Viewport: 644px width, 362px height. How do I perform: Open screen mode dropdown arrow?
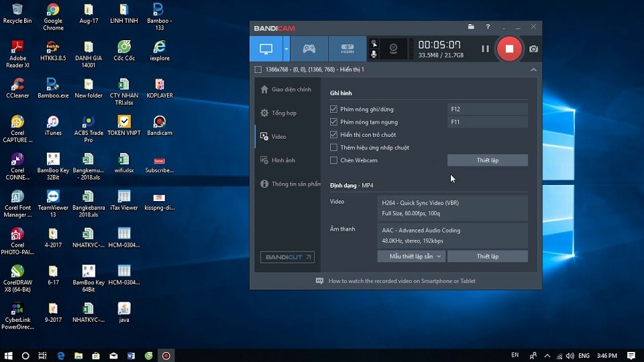pyautogui.click(x=286, y=49)
